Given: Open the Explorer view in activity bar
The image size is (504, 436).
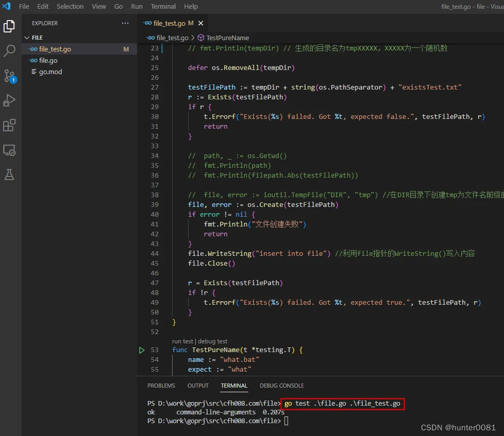Looking at the screenshot, I should (x=9, y=26).
